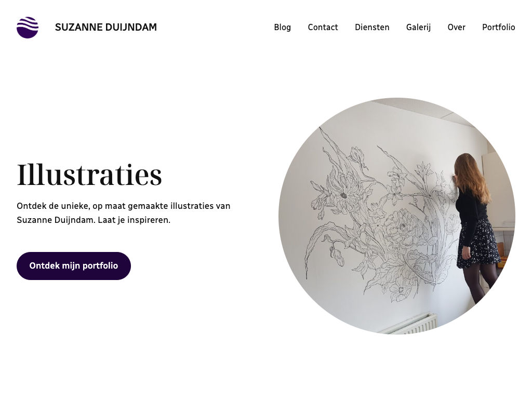Click the Illustraties heading
The width and height of the screenshot is (532, 399).
coord(89,175)
